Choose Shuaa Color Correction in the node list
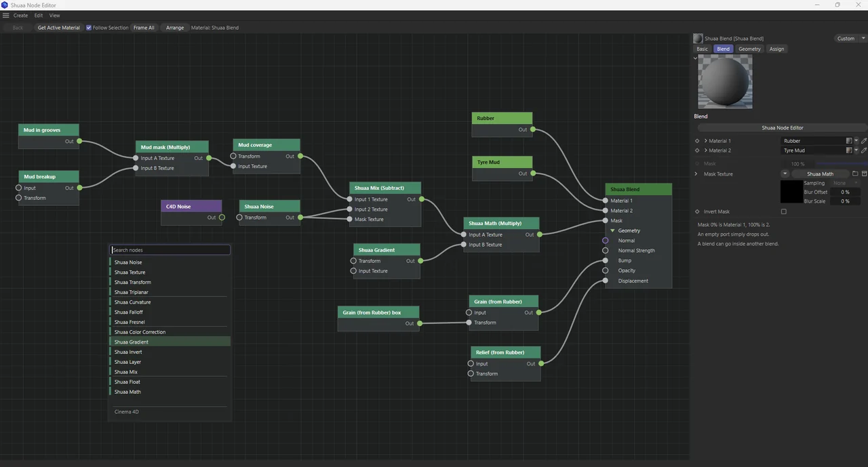 tap(170, 332)
